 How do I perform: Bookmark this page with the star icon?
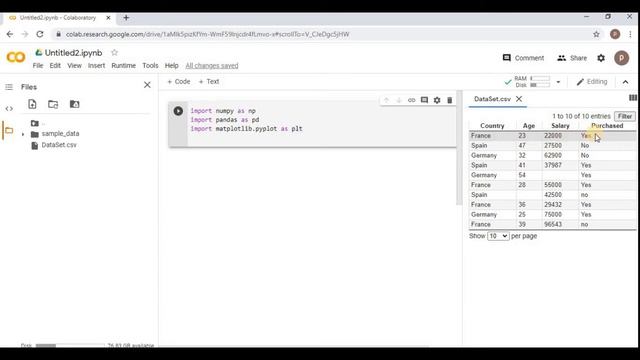coord(596,34)
